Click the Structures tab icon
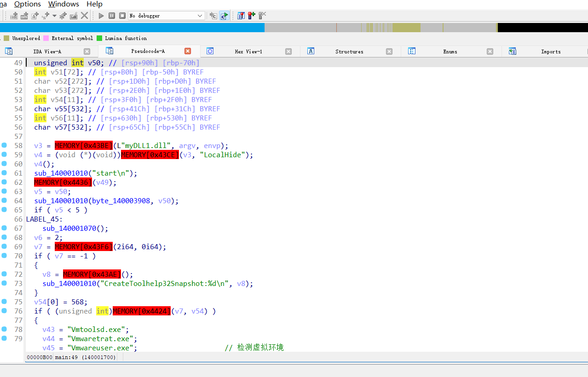 click(311, 51)
